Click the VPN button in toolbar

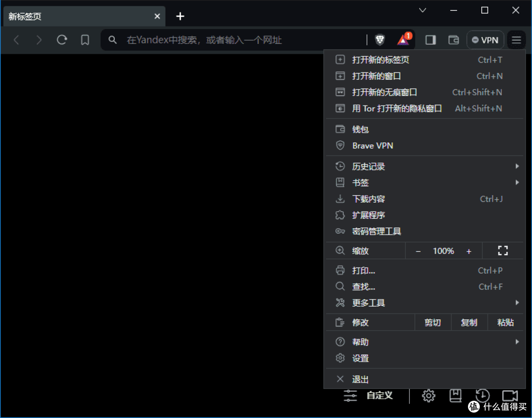485,40
